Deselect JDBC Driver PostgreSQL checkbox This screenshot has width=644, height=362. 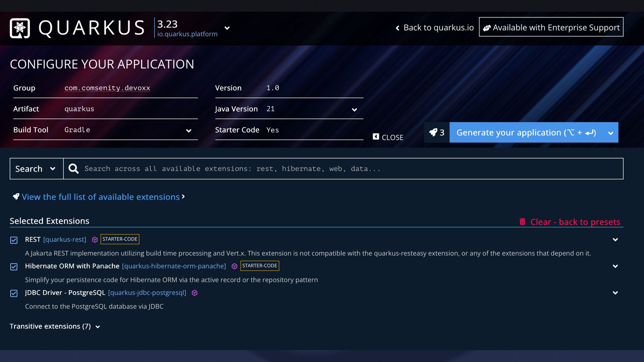click(x=14, y=293)
